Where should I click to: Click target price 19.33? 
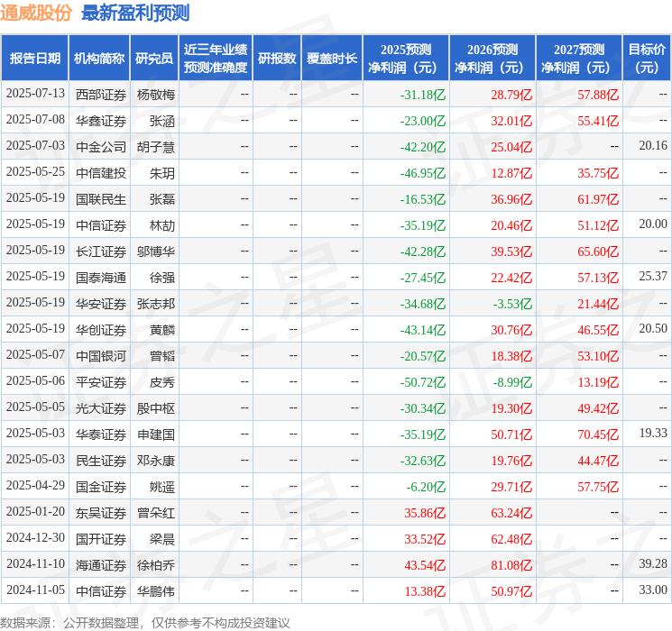point(653,433)
